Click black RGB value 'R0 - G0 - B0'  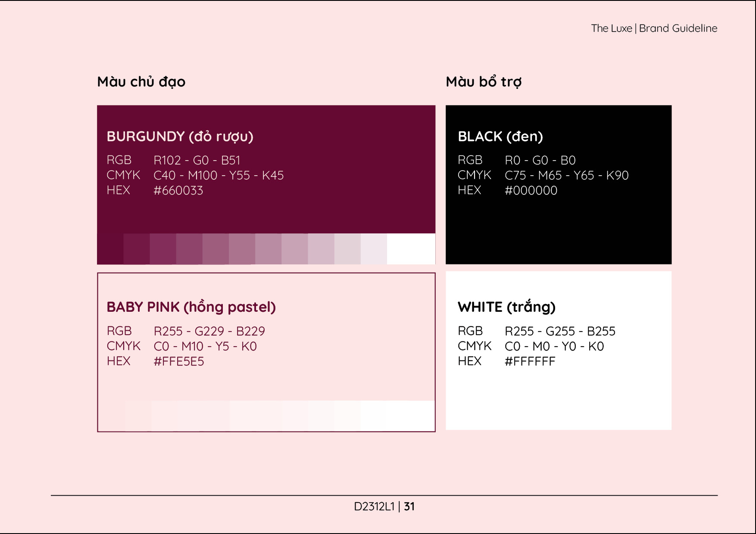click(x=540, y=160)
